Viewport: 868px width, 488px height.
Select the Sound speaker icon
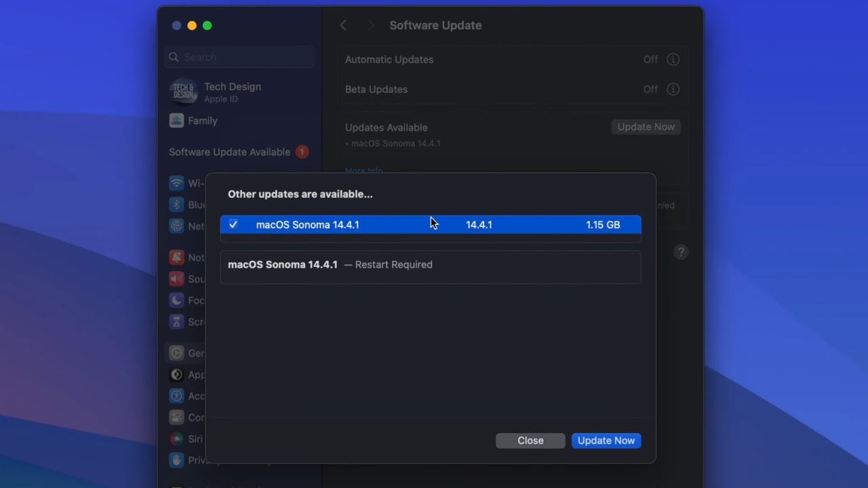click(x=176, y=279)
